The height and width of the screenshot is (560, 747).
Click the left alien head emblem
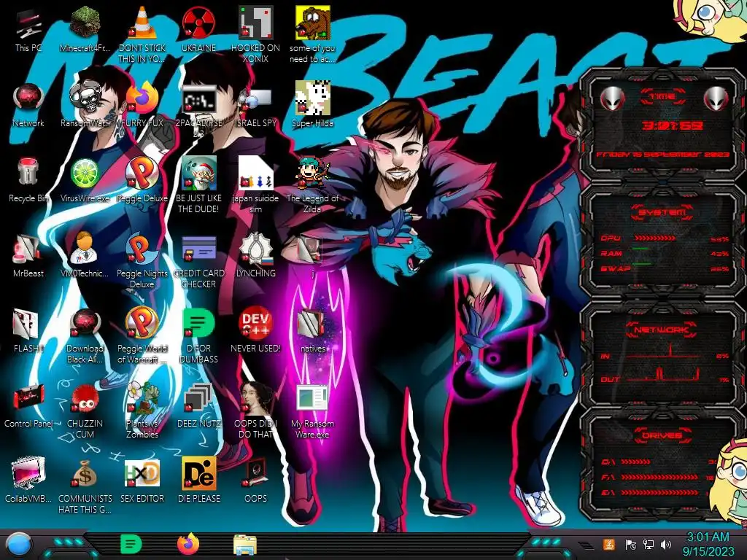[x=613, y=99]
